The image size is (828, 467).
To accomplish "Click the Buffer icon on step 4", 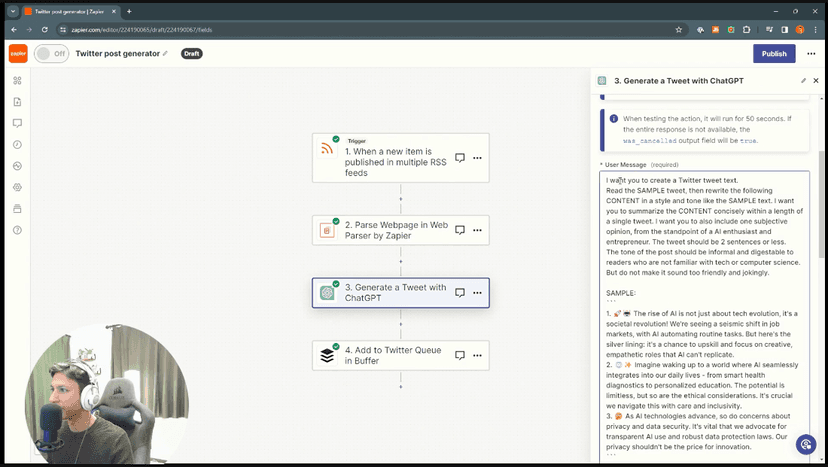I will (x=327, y=355).
